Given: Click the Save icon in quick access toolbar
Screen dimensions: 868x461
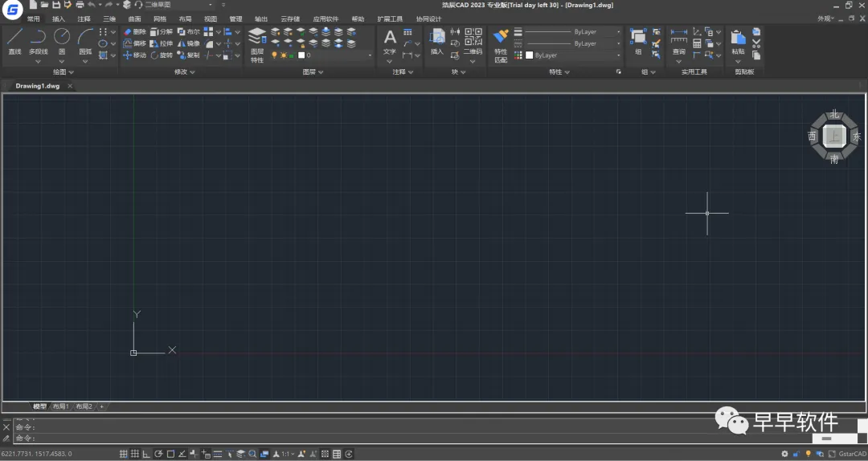Looking at the screenshot, I should [x=56, y=5].
